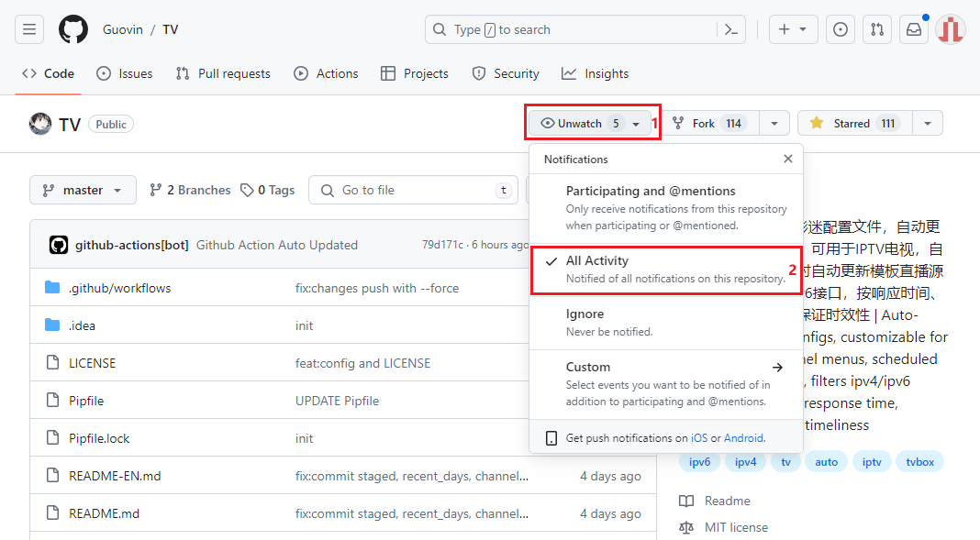View the 0 Tags link

[268, 190]
